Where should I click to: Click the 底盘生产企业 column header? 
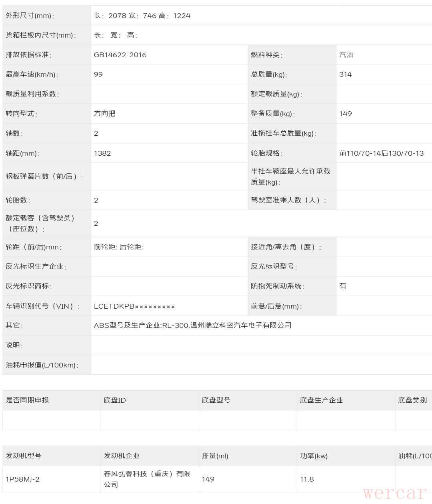click(x=322, y=400)
